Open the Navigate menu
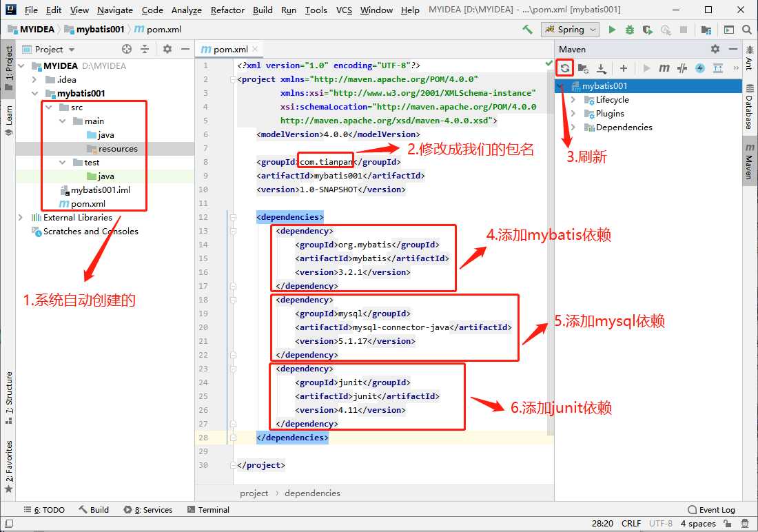Image resolution: width=758 pixels, height=532 pixels. click(x=114, y=10)
